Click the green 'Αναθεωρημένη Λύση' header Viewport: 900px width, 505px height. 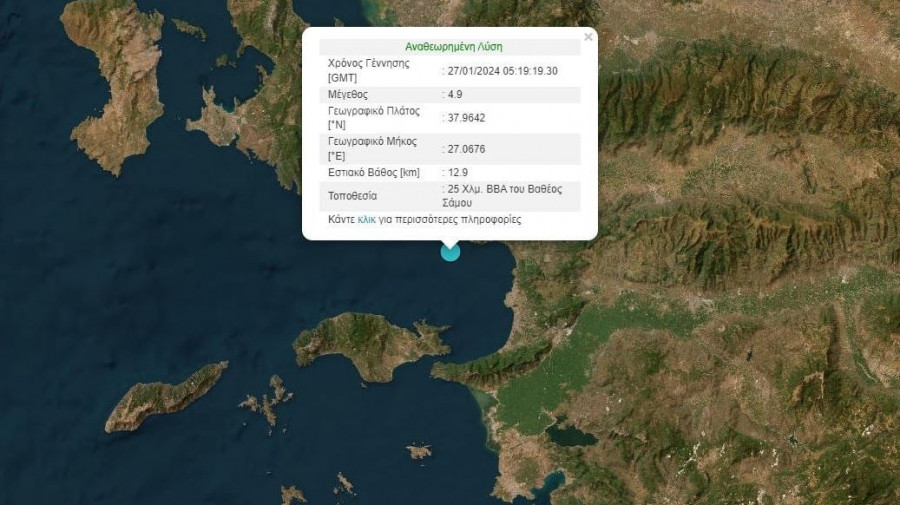454,46
